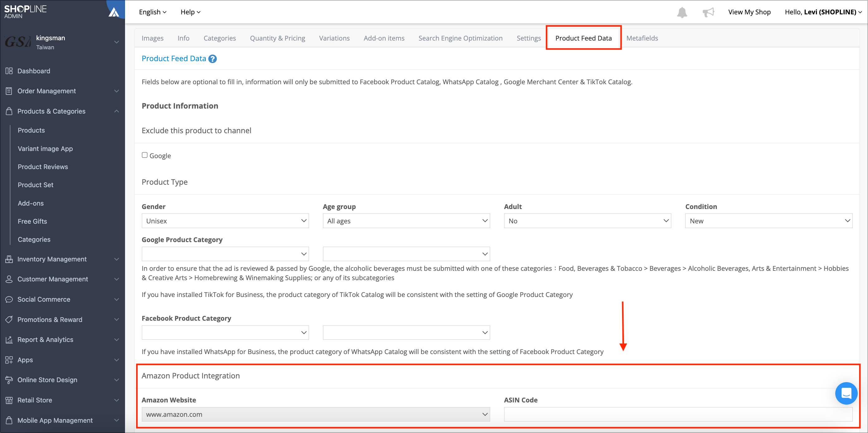Switch to the Variations tab
This screenshot has height=433, width=868.
click(334, 38)
